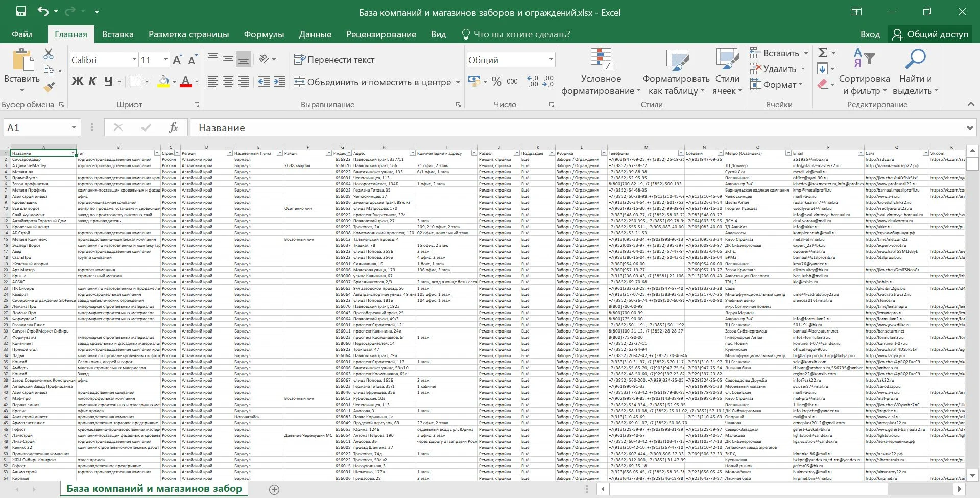Open Sort and Filter (Сортировка и фильтр)
This screenshot has height=498, width=980.
coord(864,72)
